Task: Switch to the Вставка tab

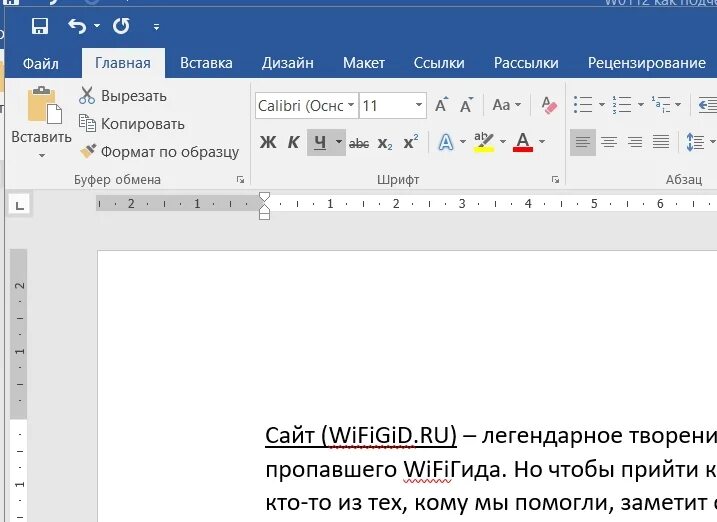Action: point(206,63)
